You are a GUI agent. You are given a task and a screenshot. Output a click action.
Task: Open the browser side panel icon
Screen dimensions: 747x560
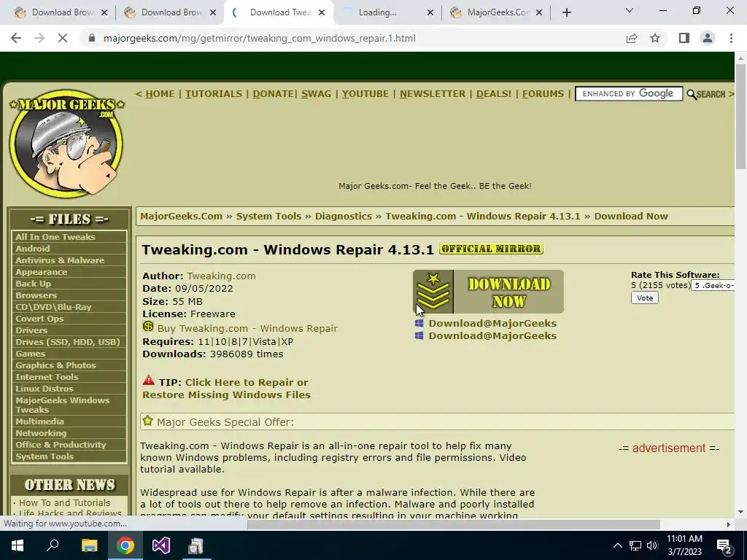pyautogui.click(x=684, y=38)
